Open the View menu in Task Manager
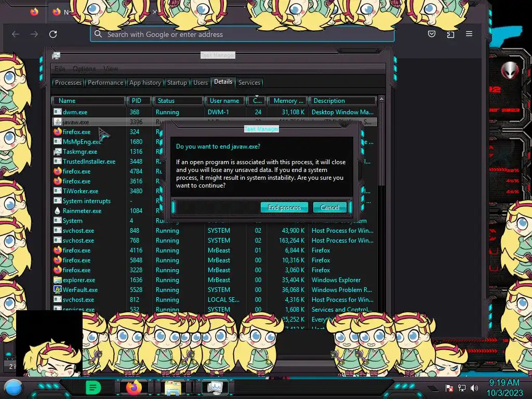532x399 pixels. coord(111,69)
